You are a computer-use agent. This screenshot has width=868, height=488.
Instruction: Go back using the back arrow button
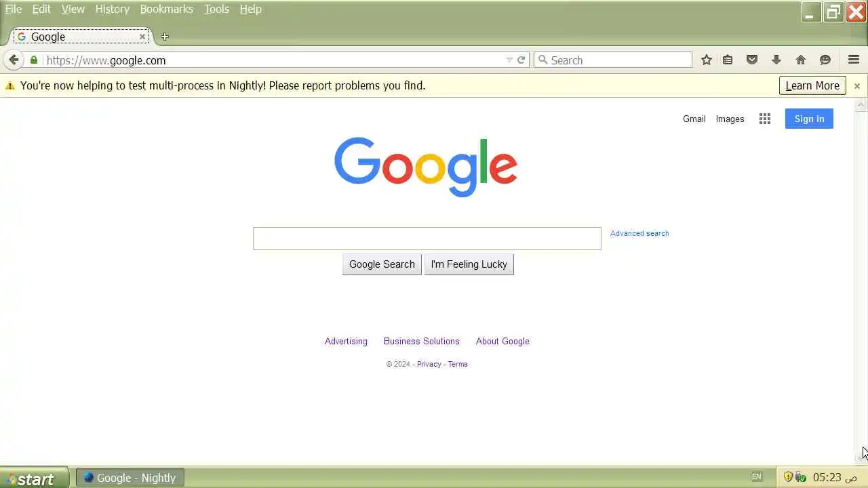pyautogui.click(x=14, y=60)
